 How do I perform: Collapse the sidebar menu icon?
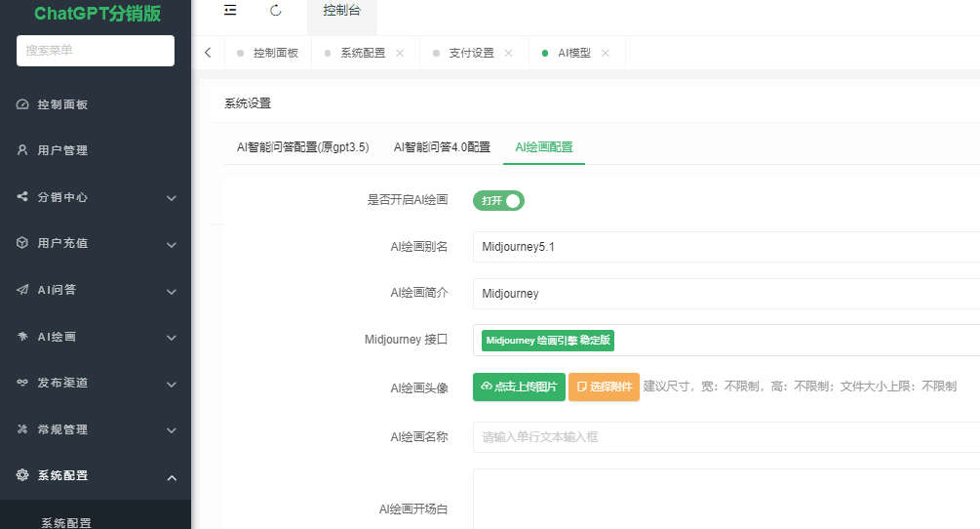[x=230, y=10]
